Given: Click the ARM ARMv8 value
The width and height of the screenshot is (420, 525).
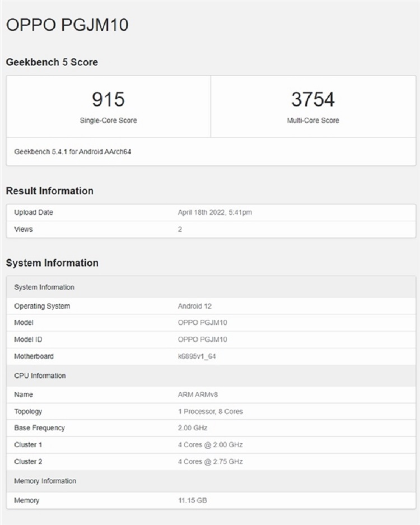Looking at the screenshot, I should coord(198,394).
